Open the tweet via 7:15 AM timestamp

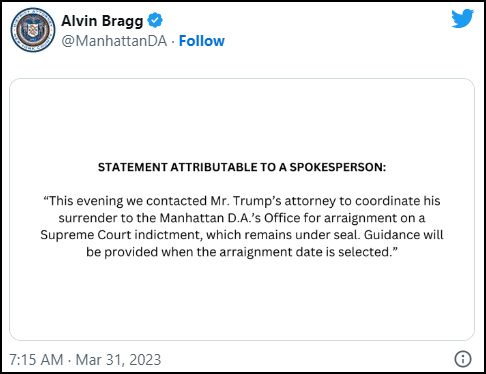click(36, 360)
